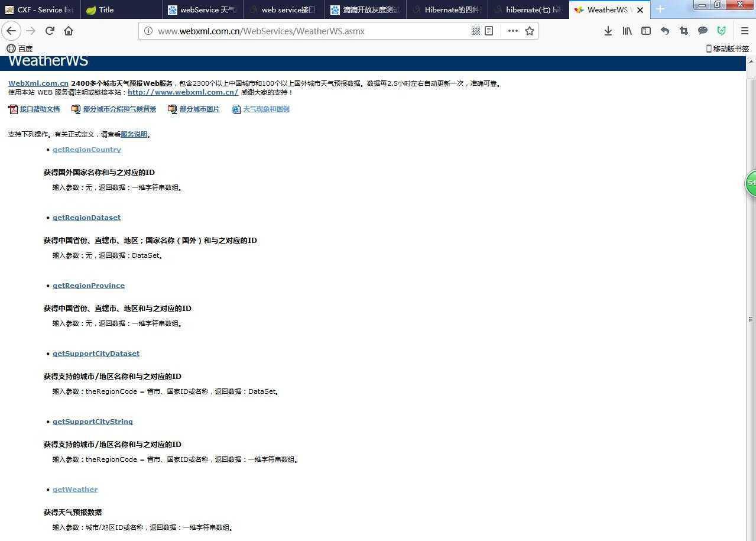Click the 获得国外国家名称和与之对应的ID heading

[99, 172]
